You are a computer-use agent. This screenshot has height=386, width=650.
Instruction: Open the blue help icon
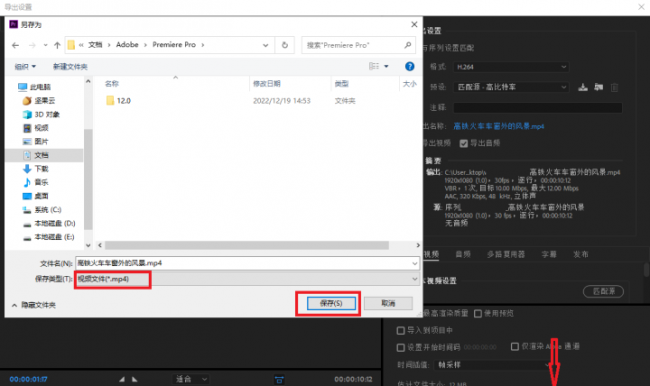(410, 66)
